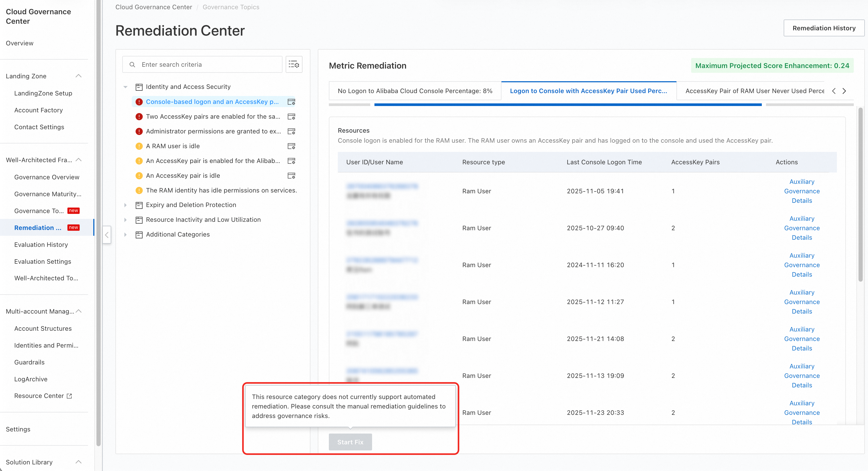Image resolution: width=868 pixels, height=471 pixels.
Task: Collapse the Landing Zone sidebar section
Action: point(79,76)
